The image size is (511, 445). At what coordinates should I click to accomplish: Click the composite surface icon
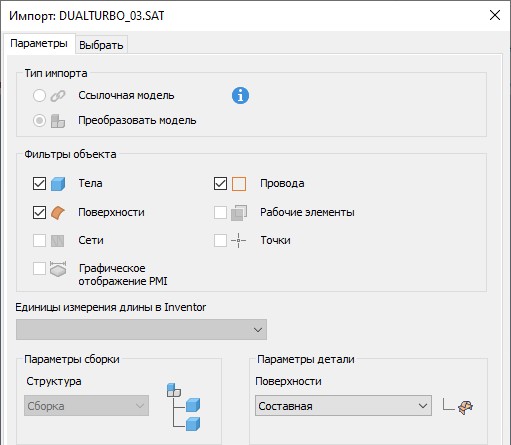[465, 407]
